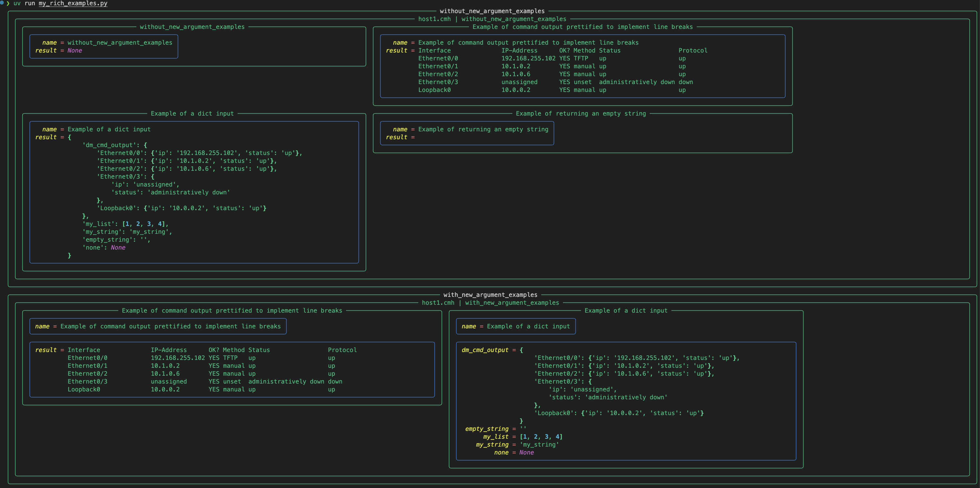Click the purple 'None' value beside 'none' key at bottom
The height and width of the screenshot is (488, 980).
coord(526,453)
